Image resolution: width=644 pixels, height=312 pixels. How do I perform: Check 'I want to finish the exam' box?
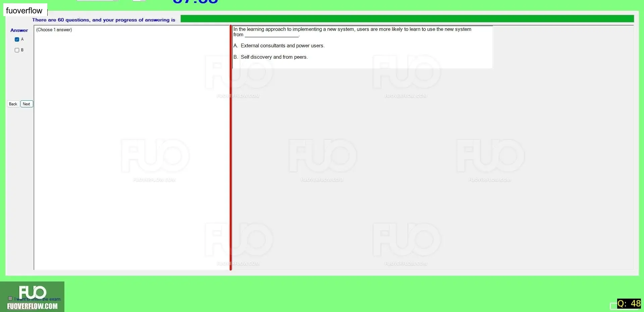(x=10, y=298)
